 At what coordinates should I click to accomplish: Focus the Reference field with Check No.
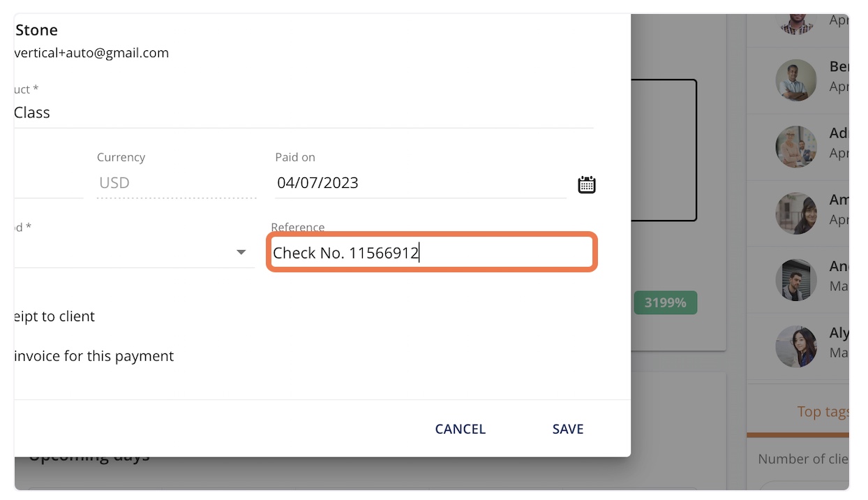[x=432, y=253]
